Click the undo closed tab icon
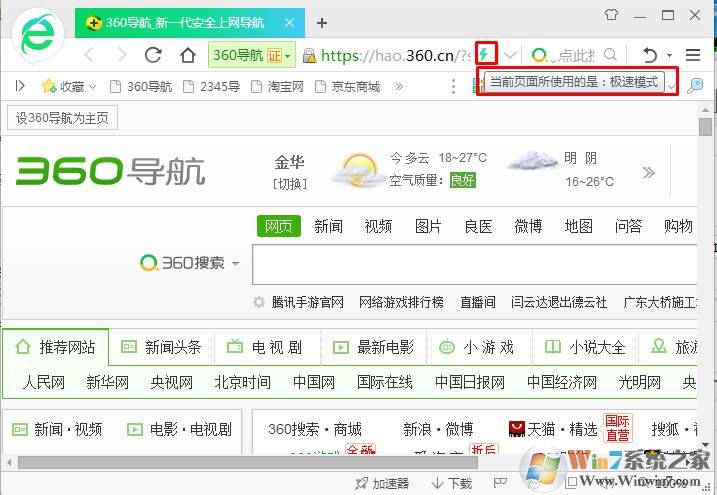 [650, 55]
